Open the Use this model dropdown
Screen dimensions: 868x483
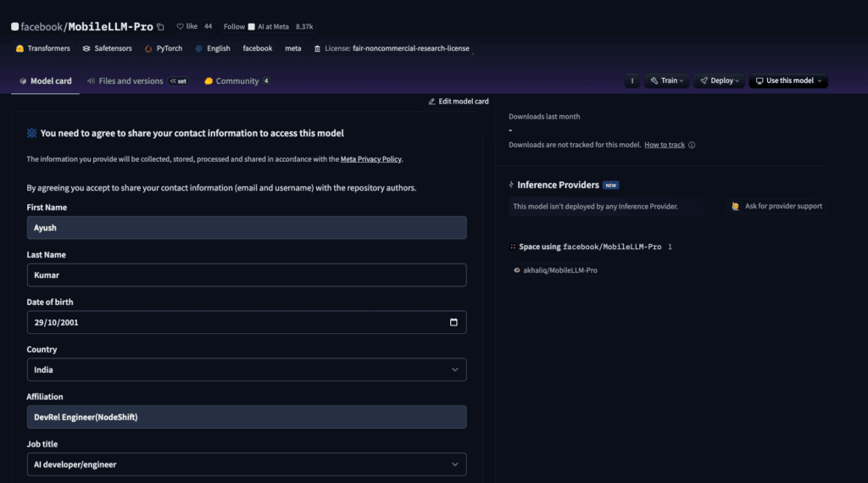point(788,80)
